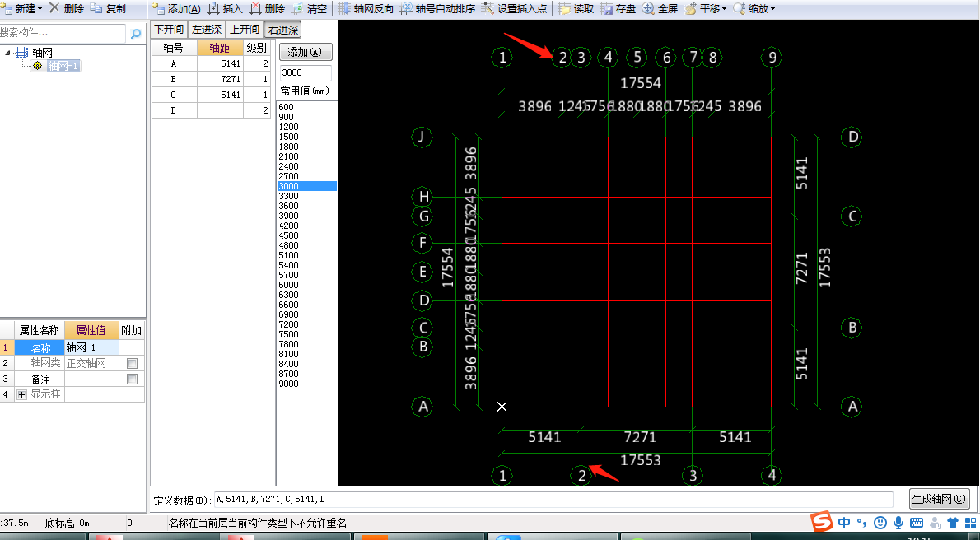Click 添加(A) in the top toolbar
This screenshot has height=540, width=980.
[x=176, y=9]
